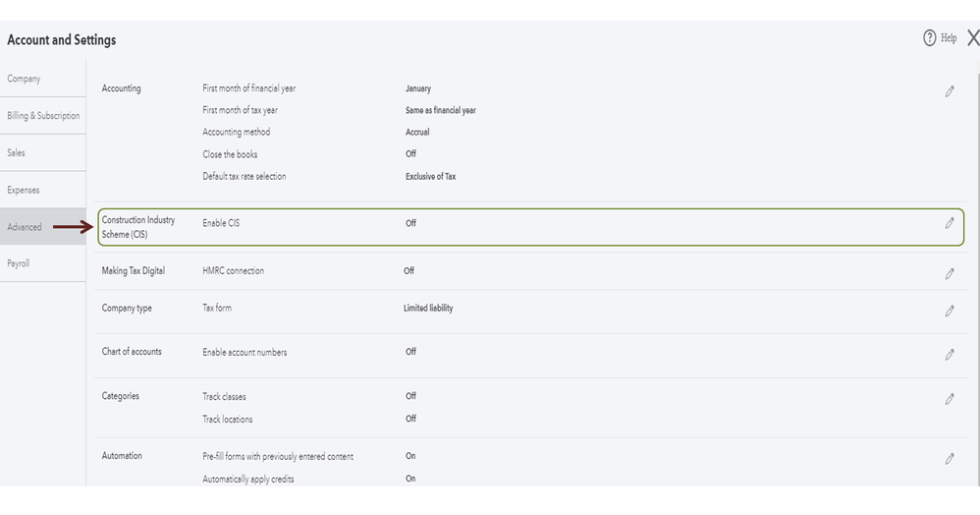Click pencil icon beside Automation settings
The height and width of the screenshot is (515, 980).
click(x=950, y=458)
